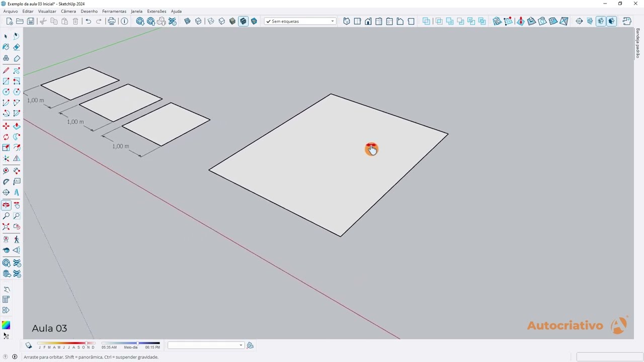Viewport: 644px width, 362px height.
Task: Select the Walk tool
Action: click(x=17, y=239)
